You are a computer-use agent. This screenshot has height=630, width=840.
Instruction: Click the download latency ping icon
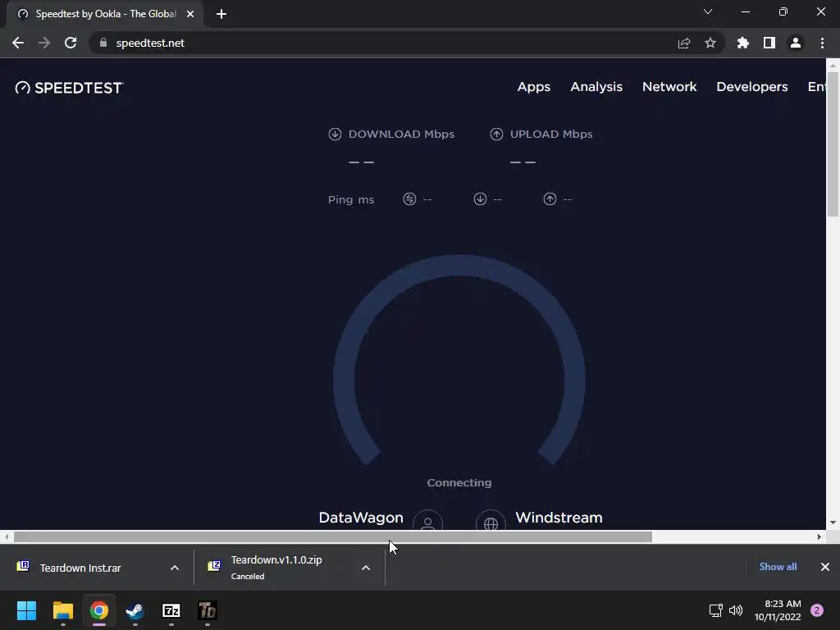tap(480, 199)
